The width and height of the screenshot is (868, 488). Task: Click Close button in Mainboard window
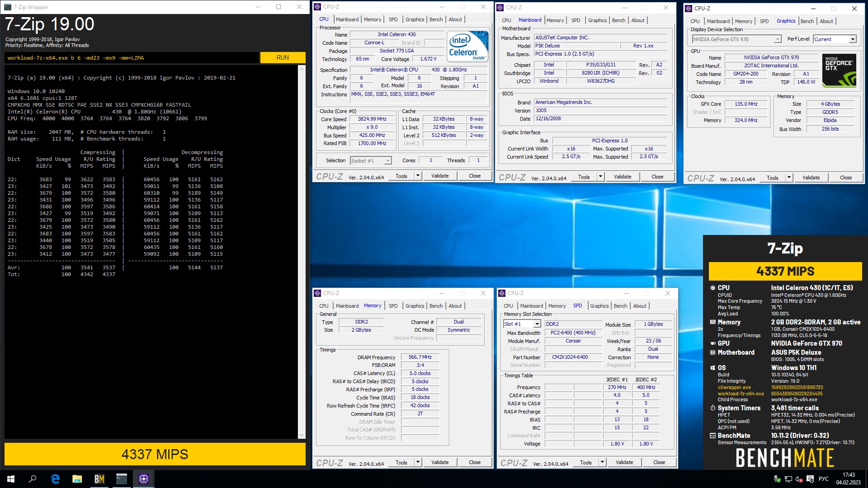[x=657, y=177]
